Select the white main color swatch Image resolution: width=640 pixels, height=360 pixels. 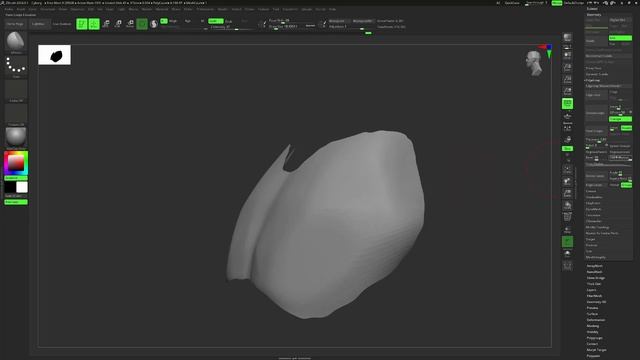(22, 187)
